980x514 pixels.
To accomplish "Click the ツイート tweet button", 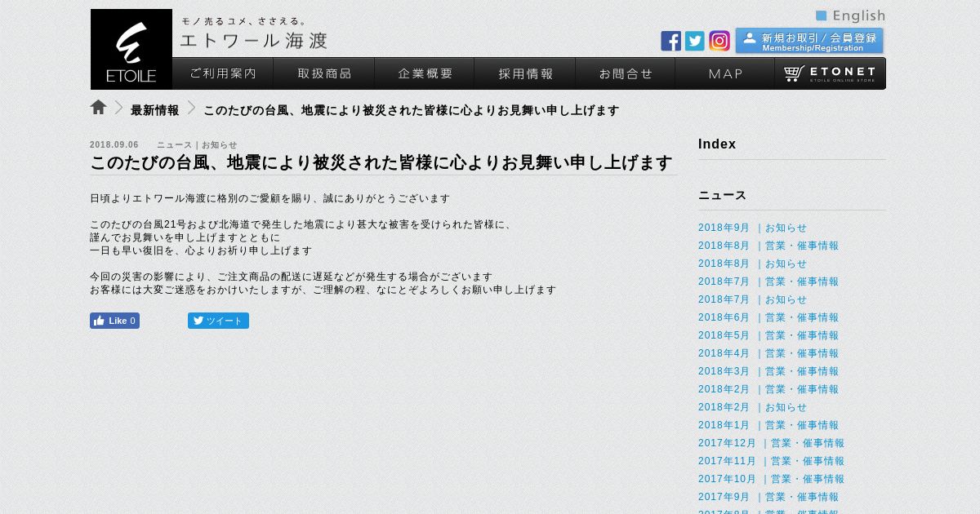I will [218, 321].
